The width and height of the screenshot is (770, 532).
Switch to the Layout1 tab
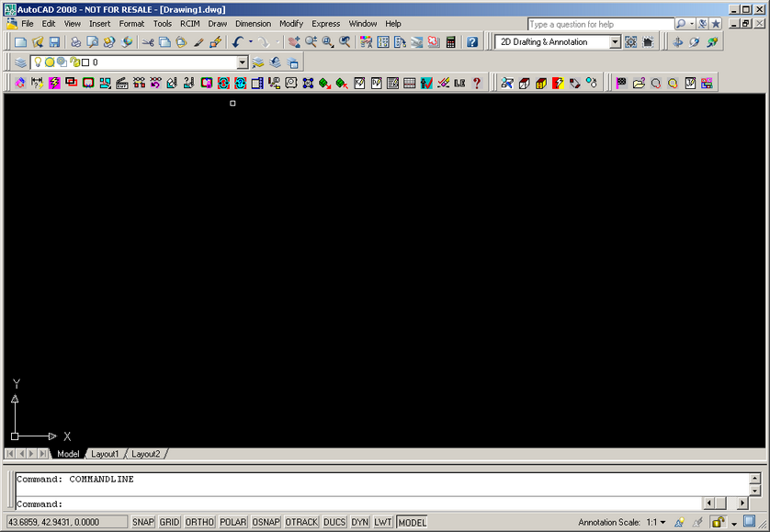point(105,454)
